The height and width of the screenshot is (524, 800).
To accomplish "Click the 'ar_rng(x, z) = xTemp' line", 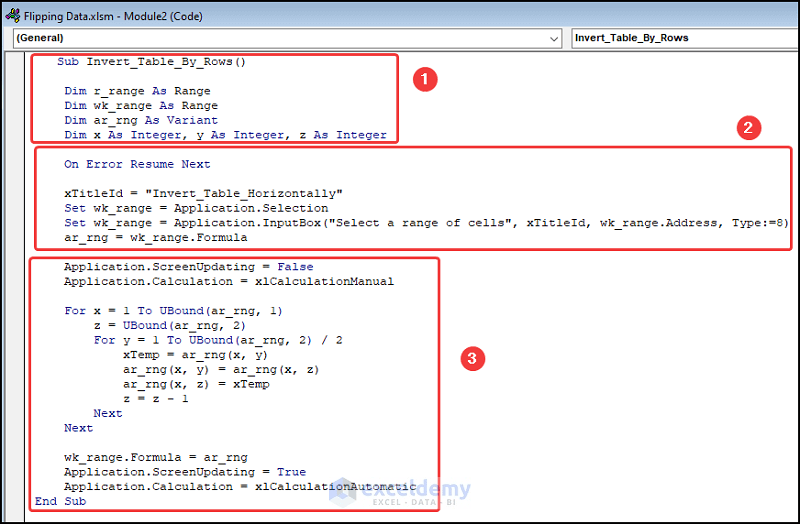I will 196,384.
